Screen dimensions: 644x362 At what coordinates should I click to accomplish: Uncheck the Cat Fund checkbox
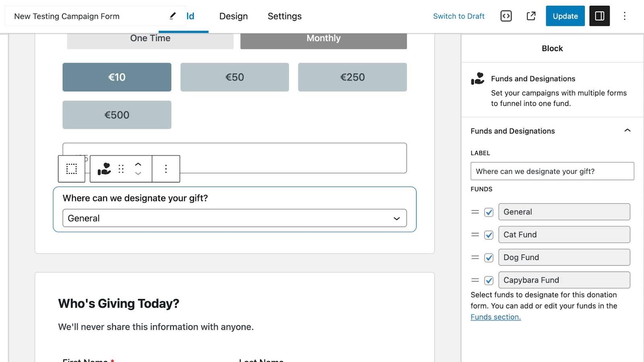(489, 235)
